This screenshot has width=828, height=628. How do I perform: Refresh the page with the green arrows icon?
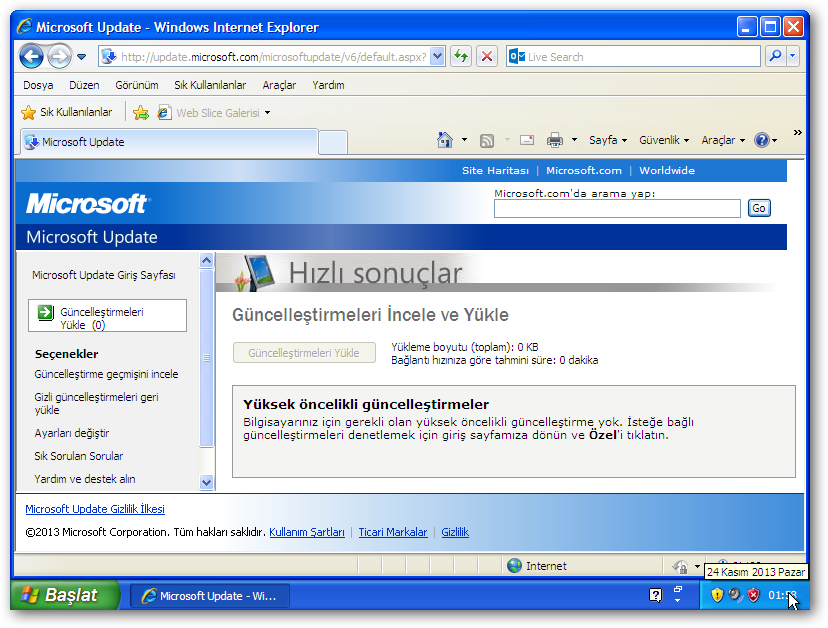(x=460, y=57)
